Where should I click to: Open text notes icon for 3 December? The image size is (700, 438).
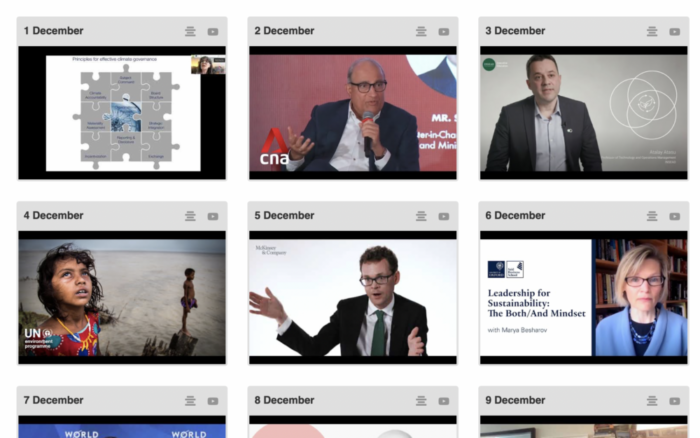click(652, 32)
